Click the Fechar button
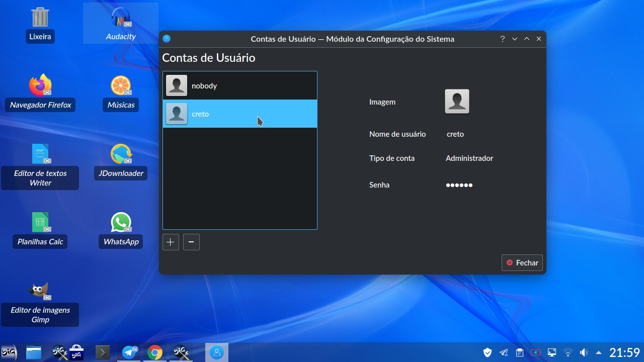Viewport: 644px width, 362px height. [x=522, y=262]
